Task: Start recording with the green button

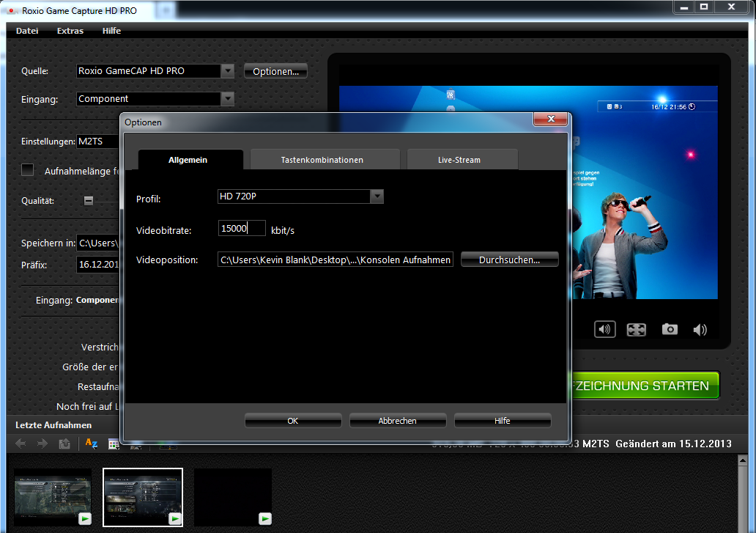Action: tap(645, 386)
